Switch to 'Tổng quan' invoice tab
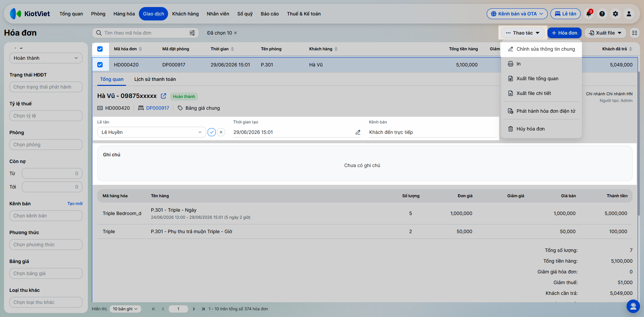 tap(112, 79)
